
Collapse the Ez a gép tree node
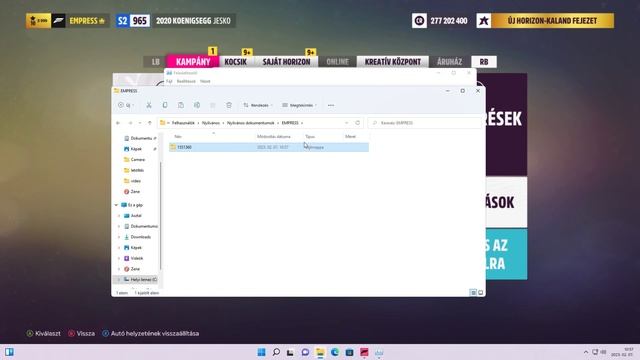[116, 205]
